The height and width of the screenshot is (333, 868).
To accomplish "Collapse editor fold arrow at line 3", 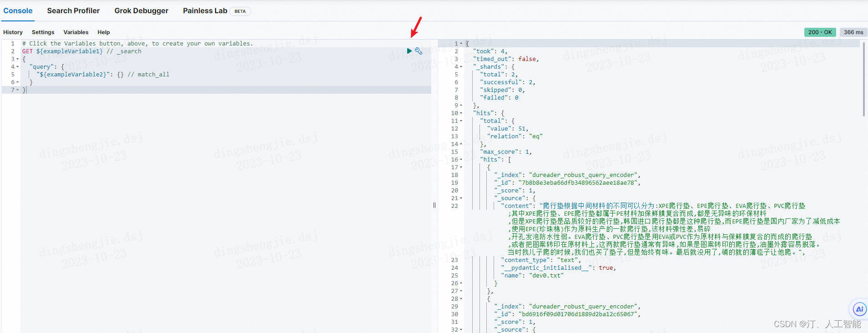I will point(18,59).
